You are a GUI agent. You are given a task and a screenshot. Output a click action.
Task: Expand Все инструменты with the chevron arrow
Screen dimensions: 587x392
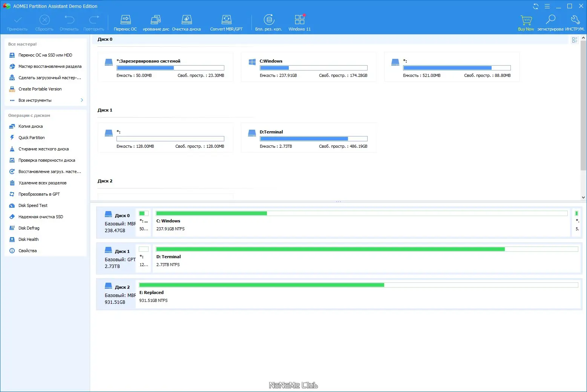[82, 100]
